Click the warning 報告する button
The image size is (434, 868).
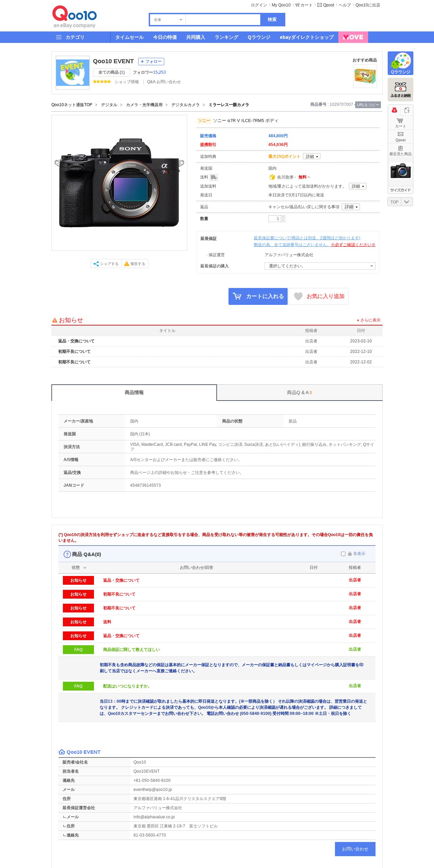[135, 264]
